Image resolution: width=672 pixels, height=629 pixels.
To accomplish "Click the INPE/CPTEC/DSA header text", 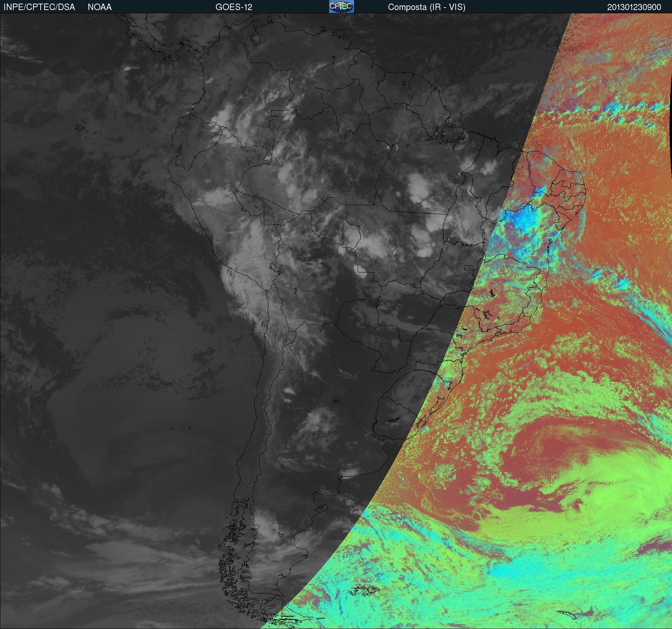I will tap(39, 7).
